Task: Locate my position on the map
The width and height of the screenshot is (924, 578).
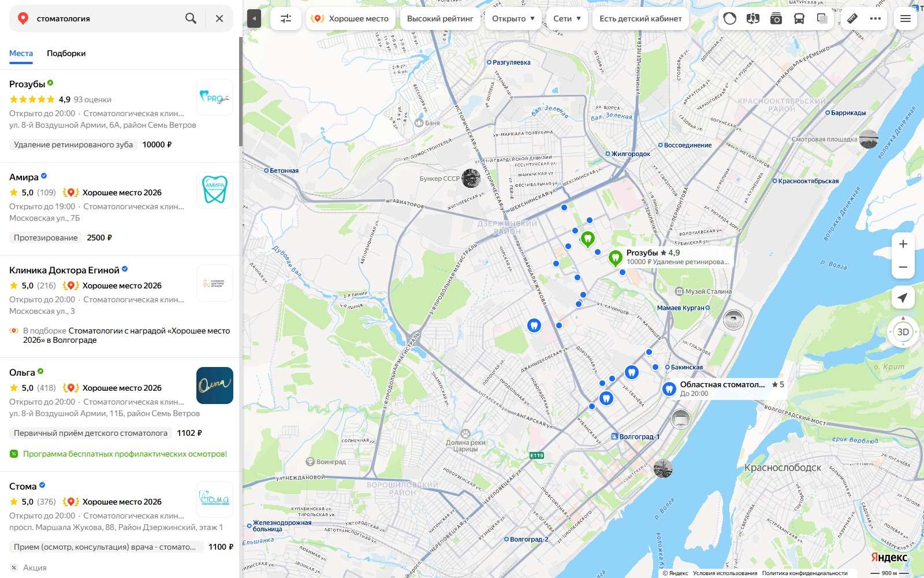Action: click(903, 298)
